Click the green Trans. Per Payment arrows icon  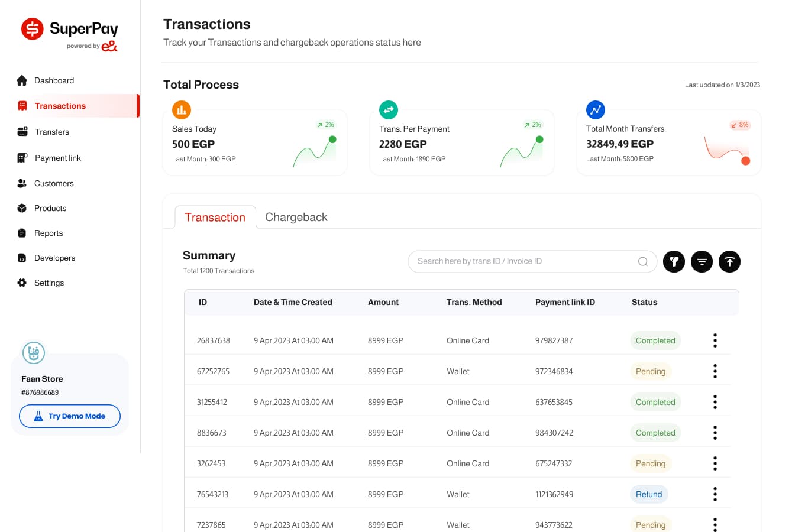pyautogui.click(x=389, y=110)
